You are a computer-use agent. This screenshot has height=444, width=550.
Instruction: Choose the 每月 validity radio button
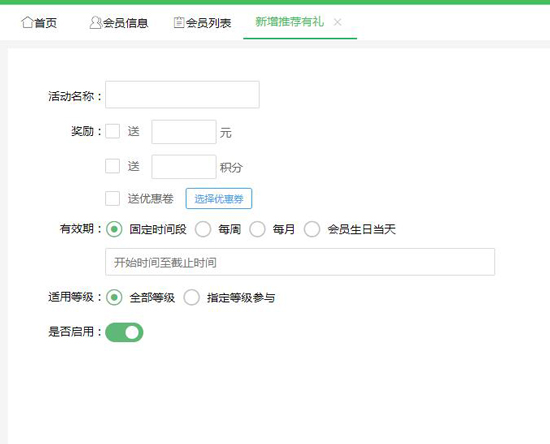[x=257, y=229]
